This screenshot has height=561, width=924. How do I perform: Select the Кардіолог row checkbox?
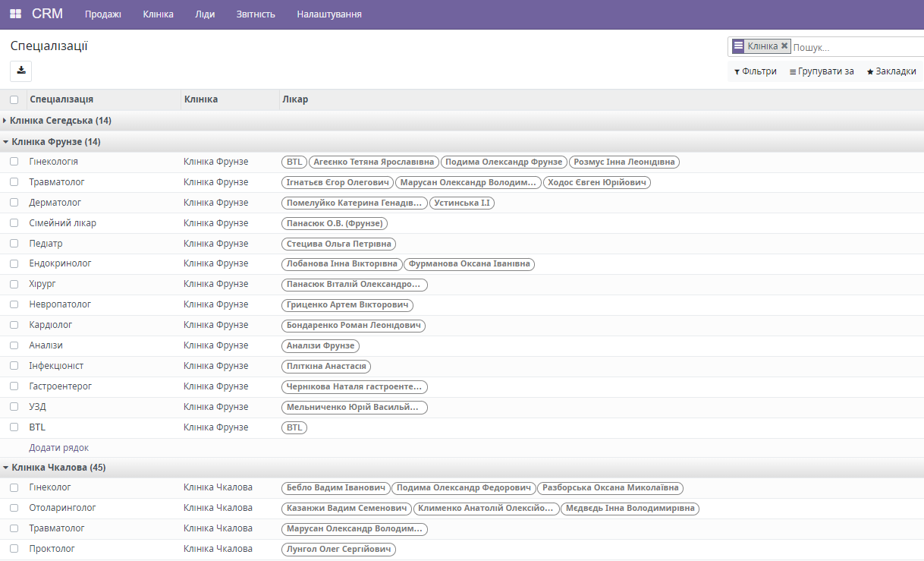coord(14,325)
